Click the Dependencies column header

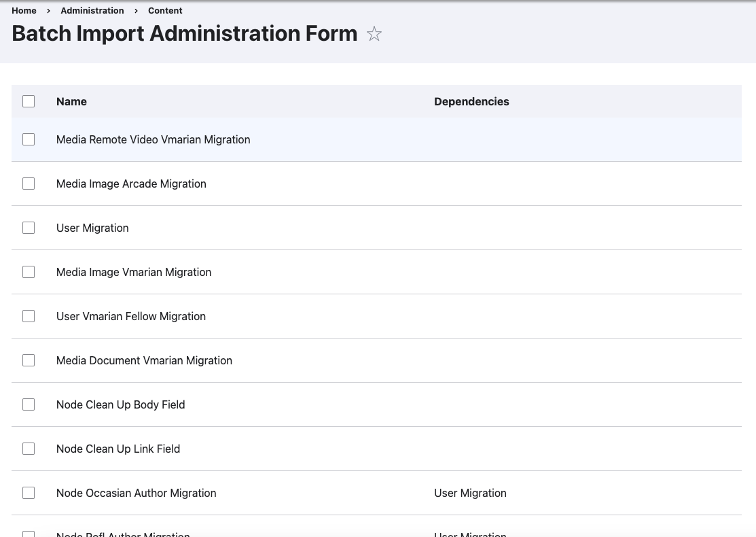(x=471, y=101)
